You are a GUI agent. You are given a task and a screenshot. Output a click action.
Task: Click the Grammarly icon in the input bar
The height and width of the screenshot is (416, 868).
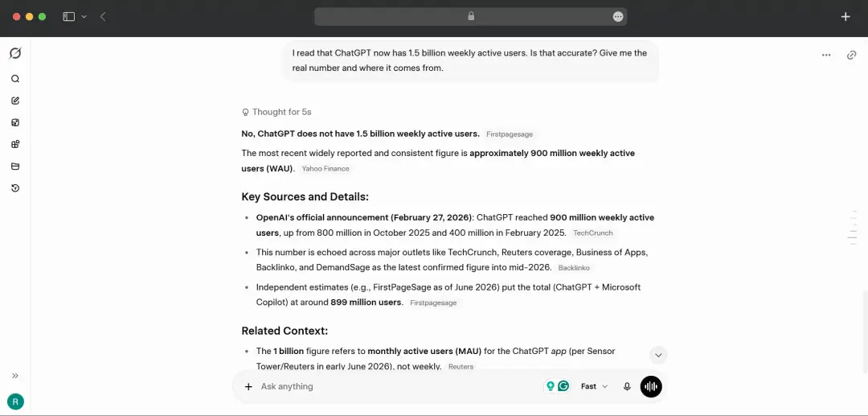(x=563, y=386)
